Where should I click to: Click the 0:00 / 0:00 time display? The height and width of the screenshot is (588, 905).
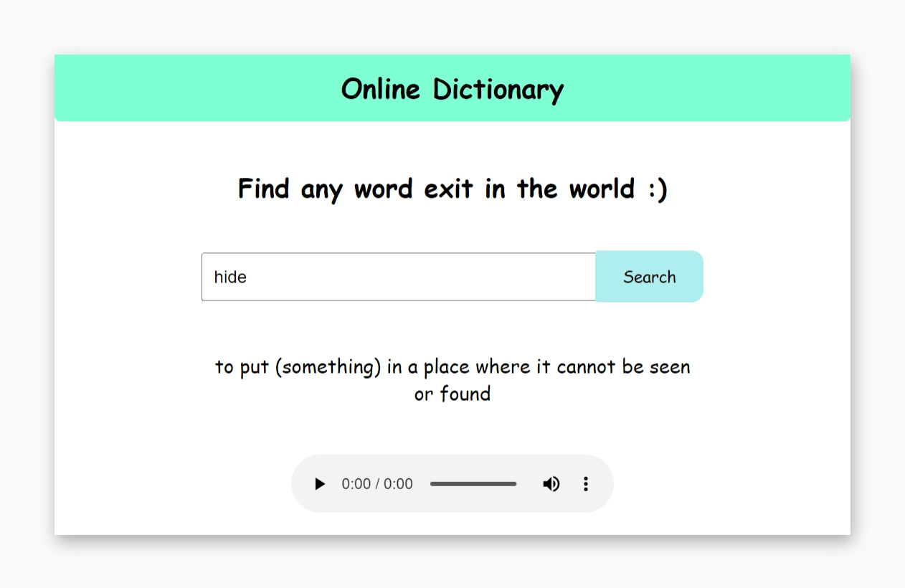pos(377,484)
